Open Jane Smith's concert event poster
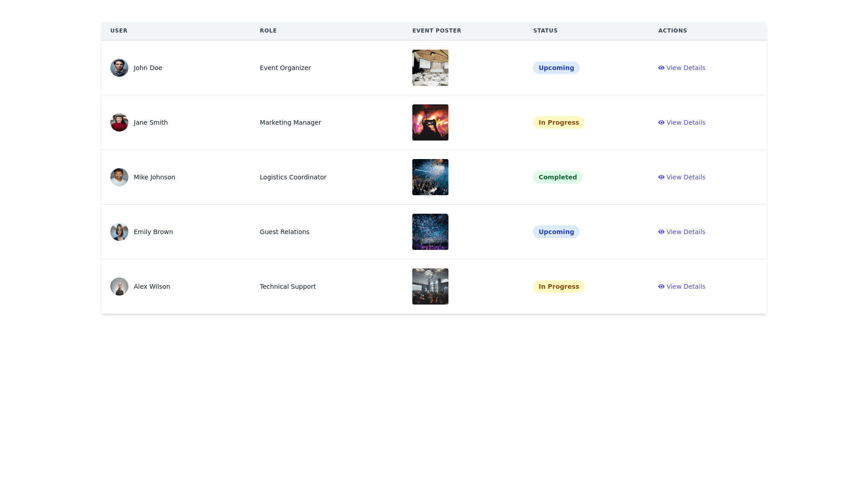 (x=430, y=122)
